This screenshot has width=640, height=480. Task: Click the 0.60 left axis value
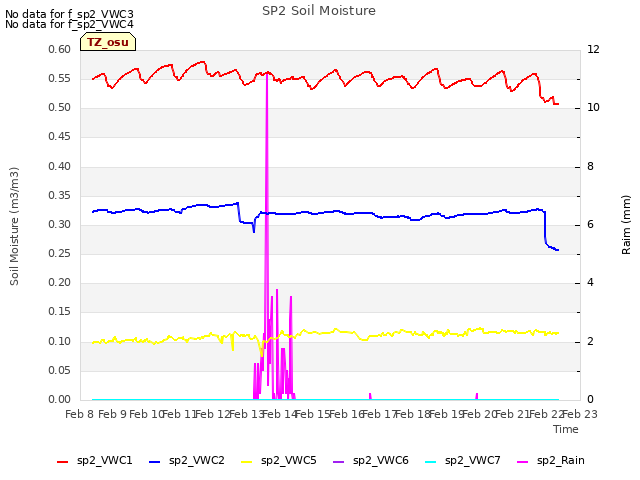click(x=60, y=49)
